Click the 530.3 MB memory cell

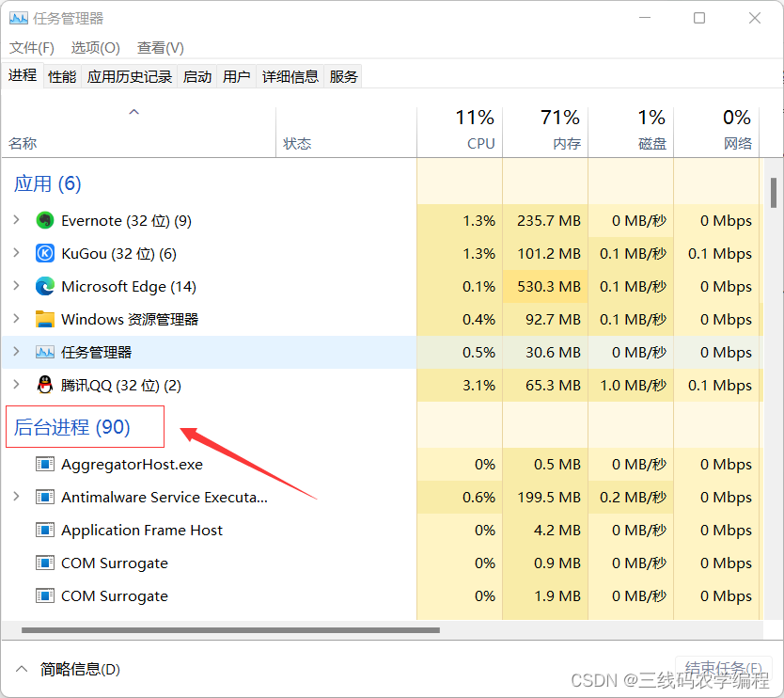pyautogui.click(x=545, y=286)
